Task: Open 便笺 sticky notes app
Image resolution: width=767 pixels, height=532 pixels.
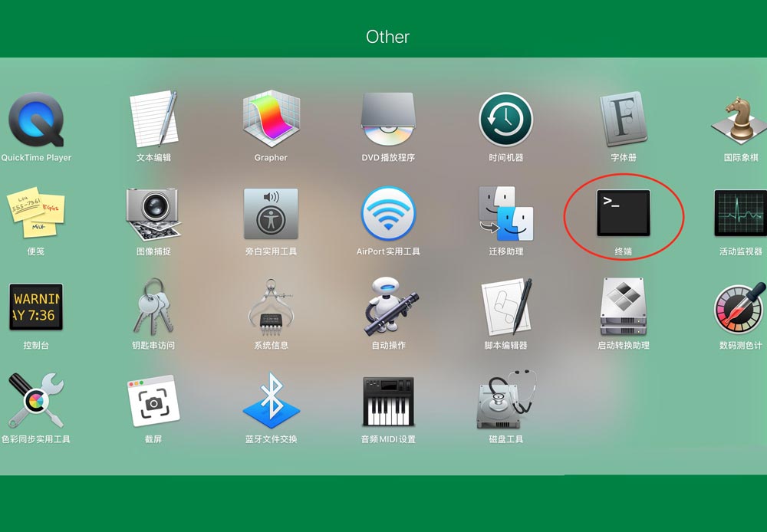Action: pos(36,212)
